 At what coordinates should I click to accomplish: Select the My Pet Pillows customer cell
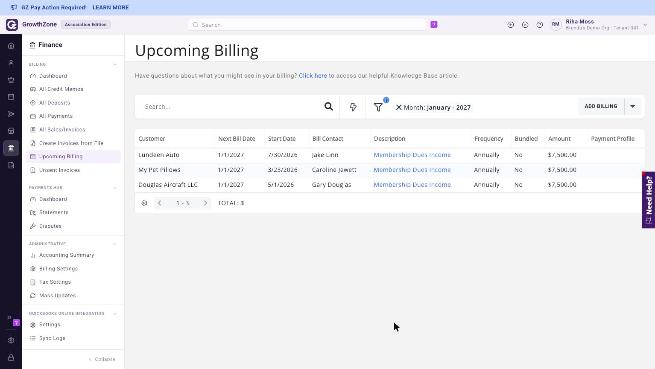(x=160, y=170)
